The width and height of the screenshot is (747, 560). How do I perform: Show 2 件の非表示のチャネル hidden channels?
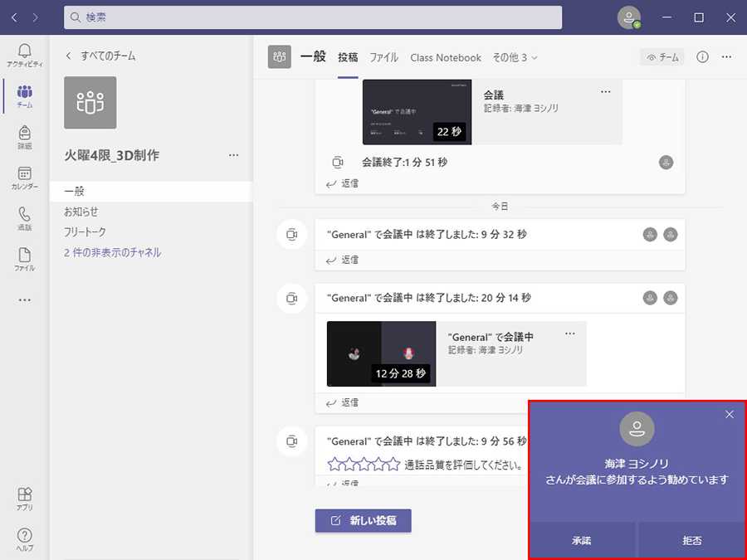pyautogui.click(x=112, y=252)
